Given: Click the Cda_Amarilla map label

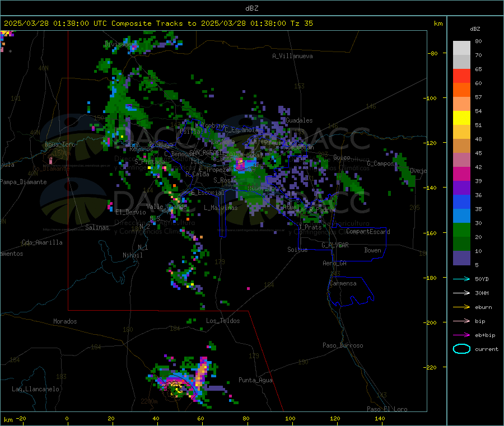Looking at the screenshot, I should [x=42, y=242].
